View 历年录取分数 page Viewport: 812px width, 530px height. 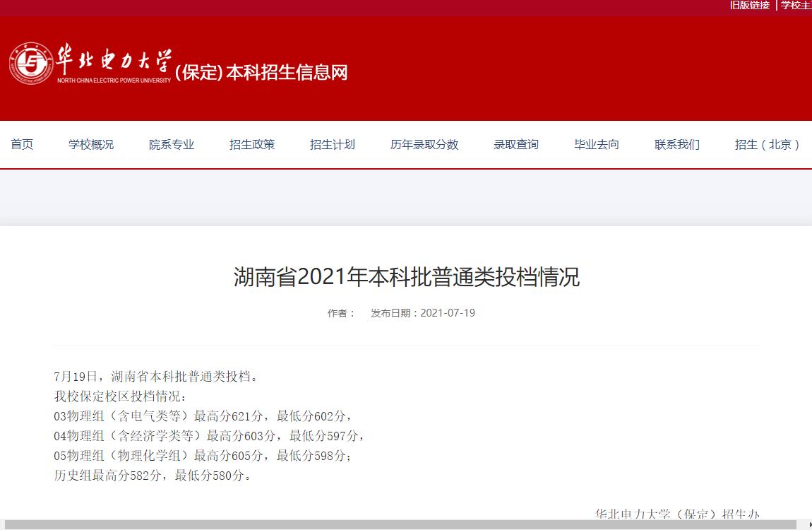click(424, 145)
